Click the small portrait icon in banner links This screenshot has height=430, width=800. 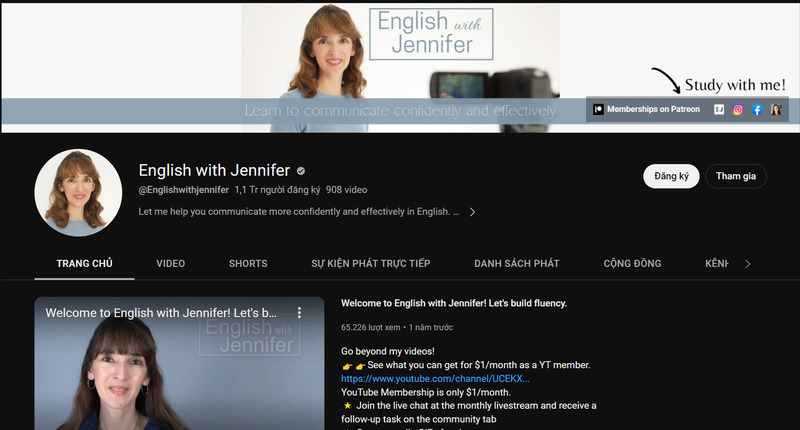pos(776,109)
